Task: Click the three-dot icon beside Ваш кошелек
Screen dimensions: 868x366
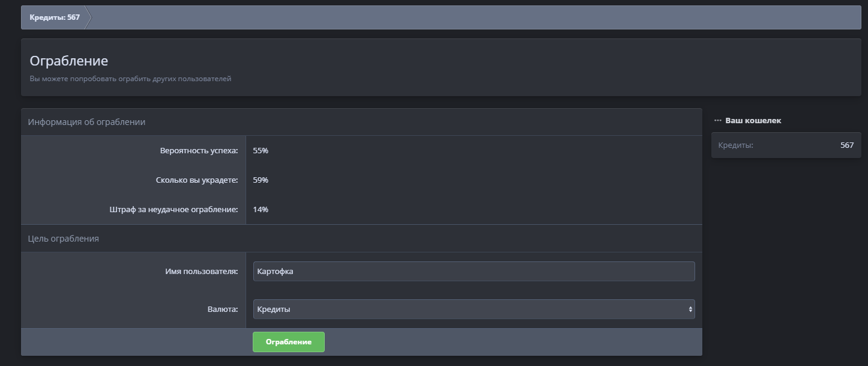Action: point(717,121)
